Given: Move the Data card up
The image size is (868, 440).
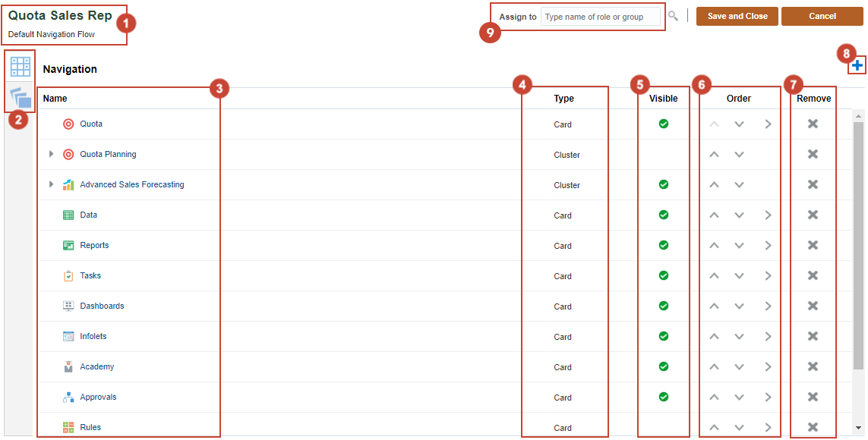Looking at the screenshot, I should click(714, 215).
